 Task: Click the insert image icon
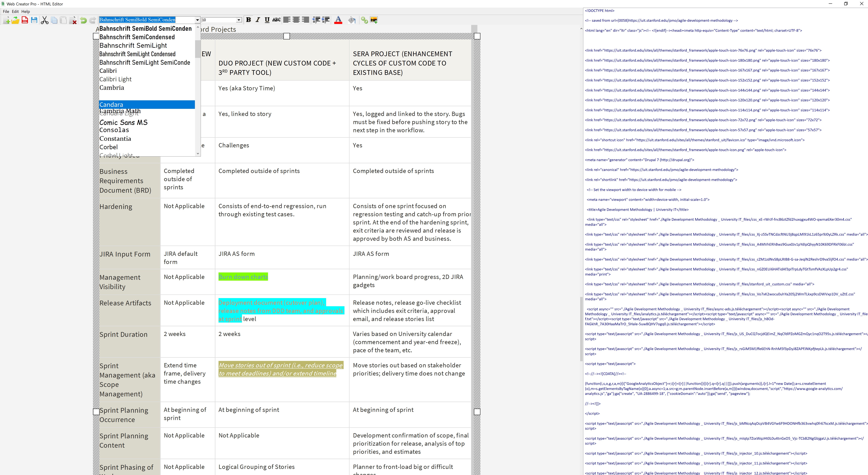374,20
